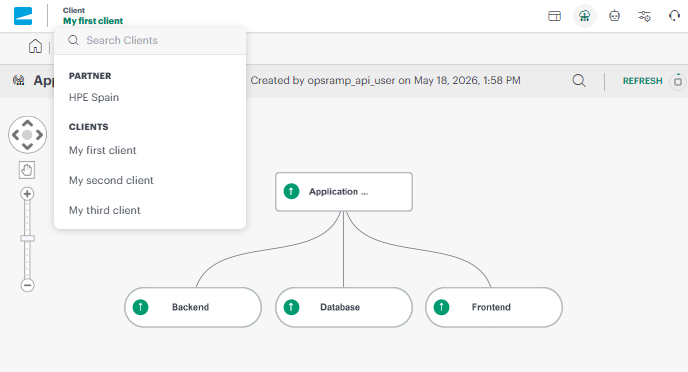This screenshot has width=688, height=372.
Task: Activate the hand pan tool
Action: [27, 170]
